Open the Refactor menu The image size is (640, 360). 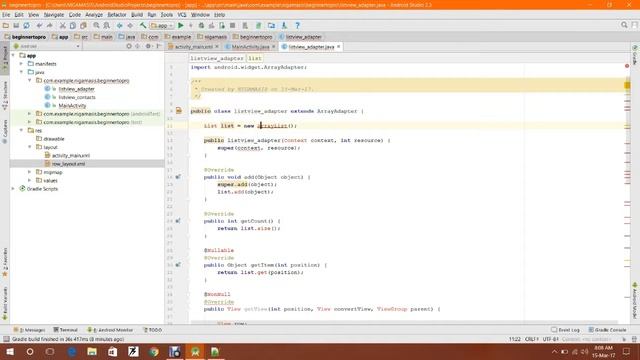[x=117, y=15]
